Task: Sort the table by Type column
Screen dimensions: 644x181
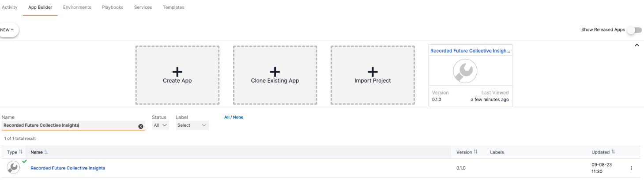Action: [x=21, y=152]
